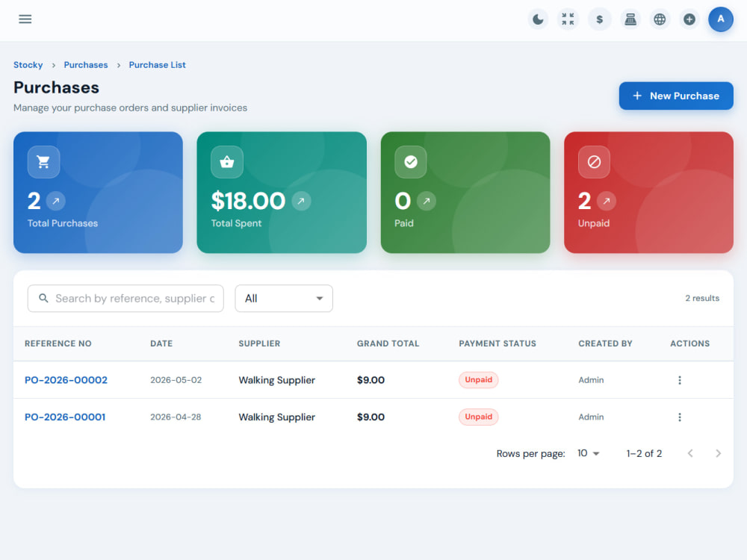The image size is (747, 560).
Task: Sort by Supplier column header
Action: pos(260,343)
